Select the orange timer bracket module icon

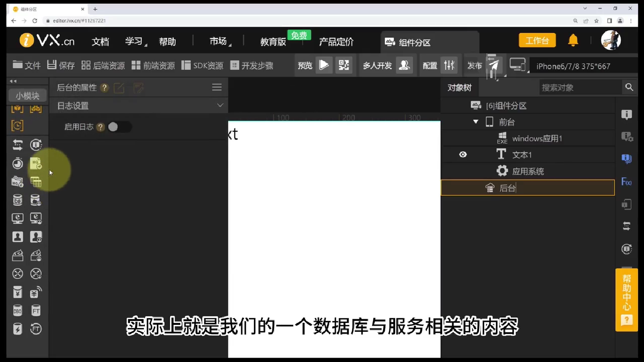pyautogui.click(x=18, y=126)
